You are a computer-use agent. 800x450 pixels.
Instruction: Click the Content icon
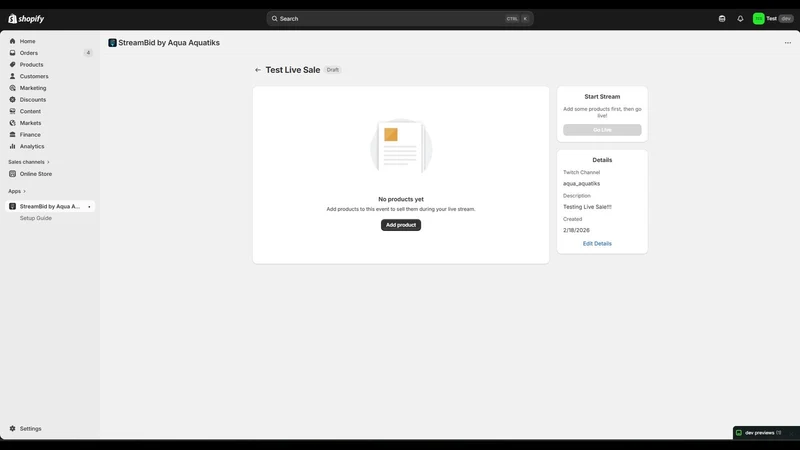(12, 112)
